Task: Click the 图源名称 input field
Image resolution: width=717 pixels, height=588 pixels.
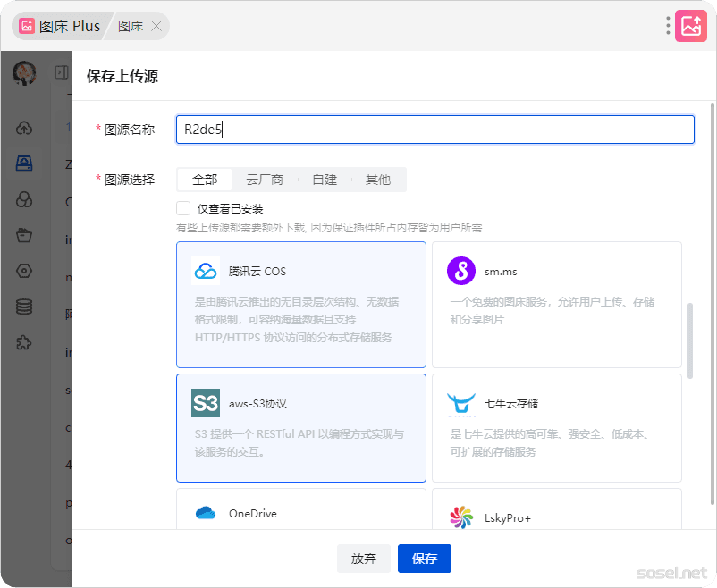Action: (435, 130)
